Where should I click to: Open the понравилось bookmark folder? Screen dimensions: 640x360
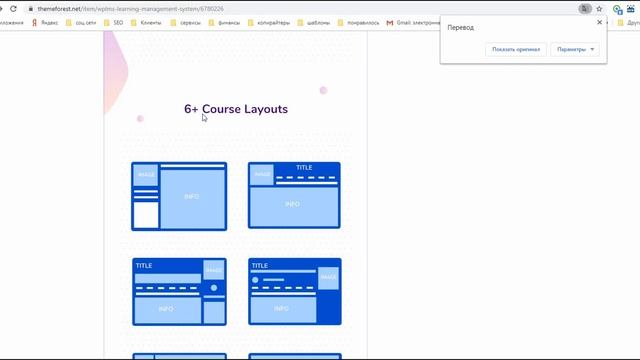coord(358,23)
